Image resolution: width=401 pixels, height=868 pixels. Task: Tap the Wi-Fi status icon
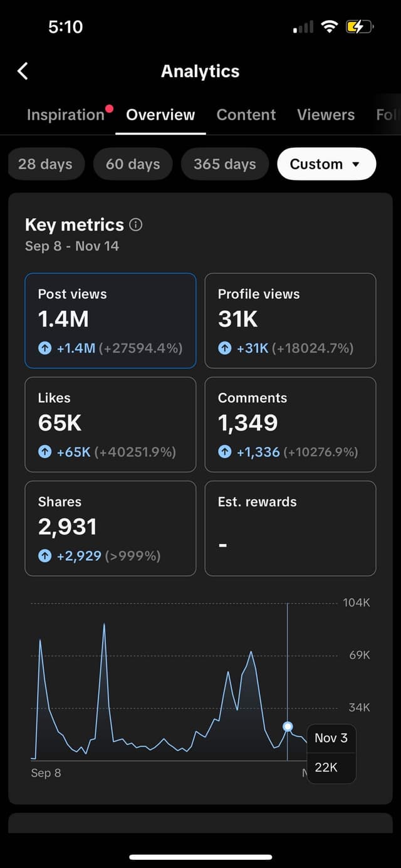328,26
